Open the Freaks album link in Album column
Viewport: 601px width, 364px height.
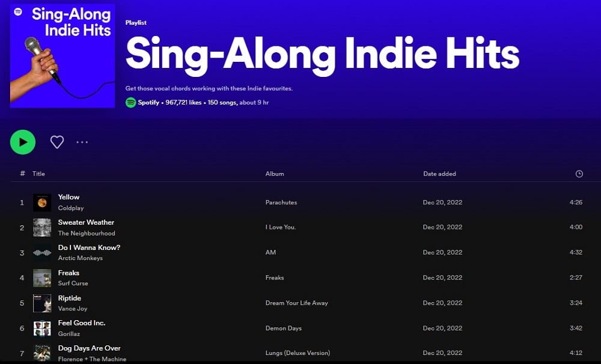point(275,278)
